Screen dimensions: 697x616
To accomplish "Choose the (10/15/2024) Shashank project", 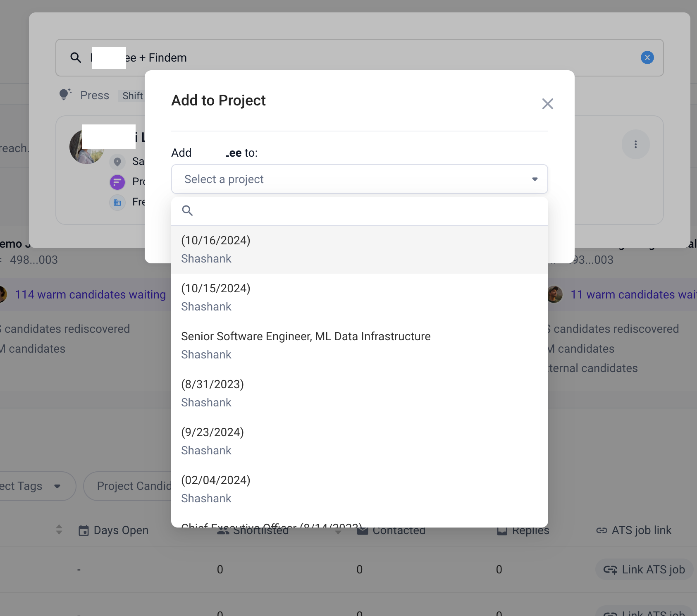I will click(x=360, y=297).
